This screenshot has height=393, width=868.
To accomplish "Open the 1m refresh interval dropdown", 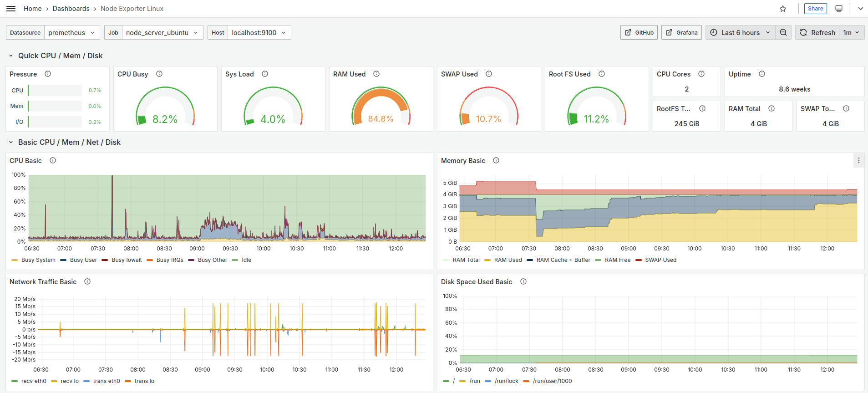I will tap(851, 32).
